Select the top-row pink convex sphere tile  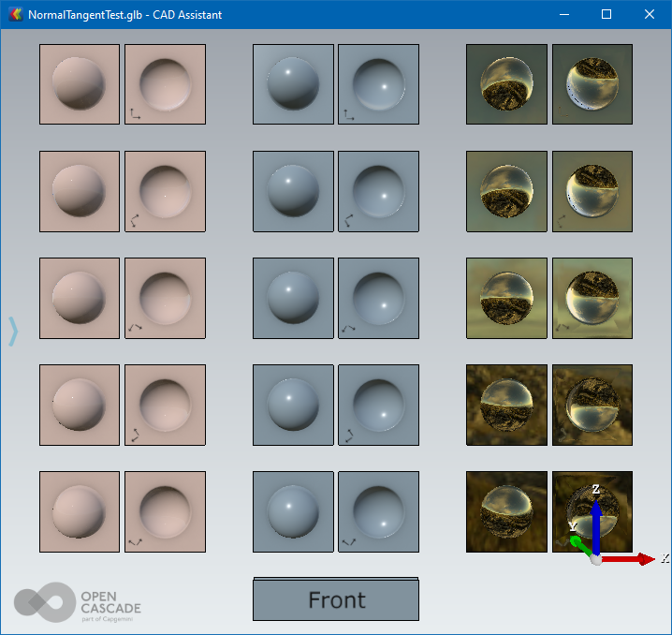tap(80, 84)
